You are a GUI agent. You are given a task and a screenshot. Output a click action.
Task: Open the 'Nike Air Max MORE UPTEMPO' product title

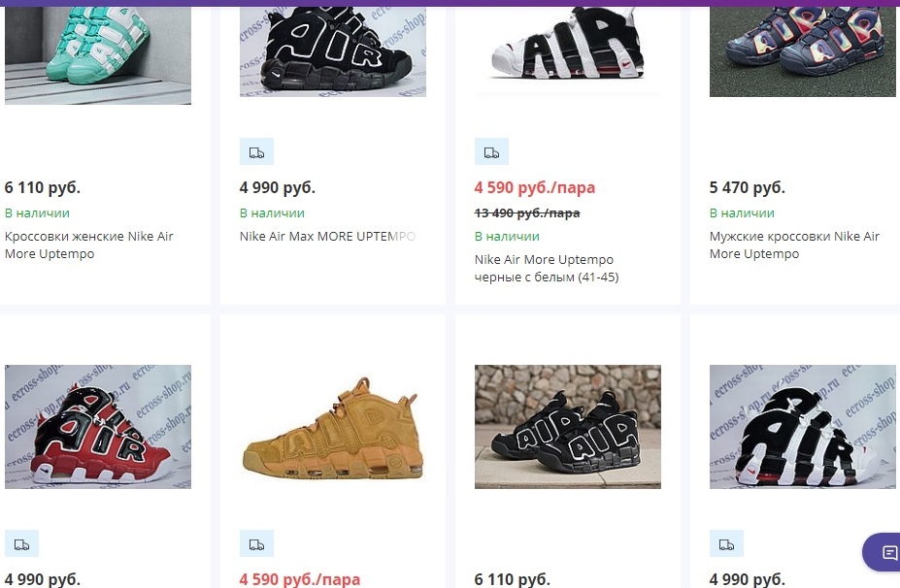click(x=327, y=236)
